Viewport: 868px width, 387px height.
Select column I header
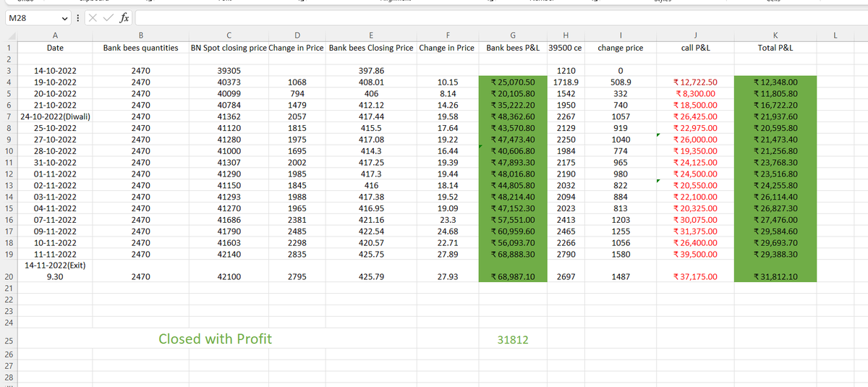point(620,34)
